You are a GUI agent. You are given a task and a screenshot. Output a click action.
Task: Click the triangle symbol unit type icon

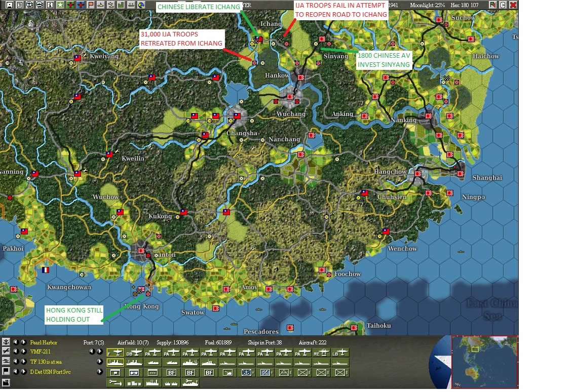coord(284,373)
